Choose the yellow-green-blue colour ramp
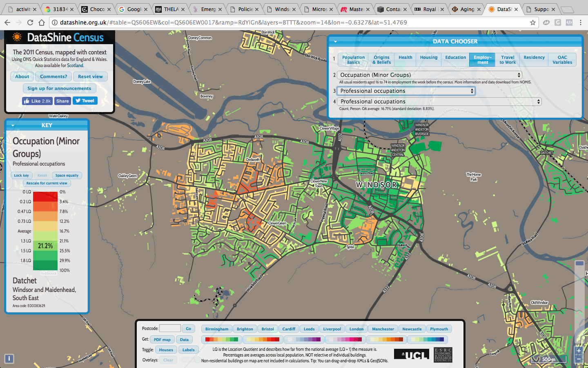 pos(428,339)
